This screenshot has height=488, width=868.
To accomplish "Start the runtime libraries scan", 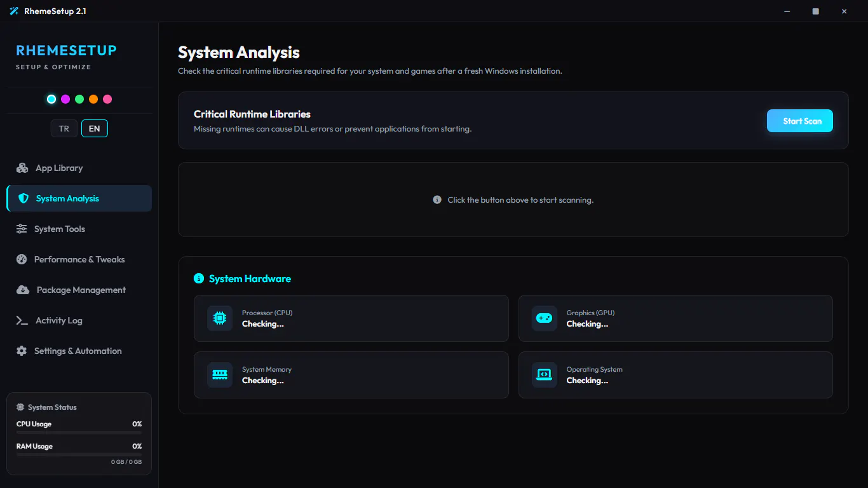I will [800, 121].
